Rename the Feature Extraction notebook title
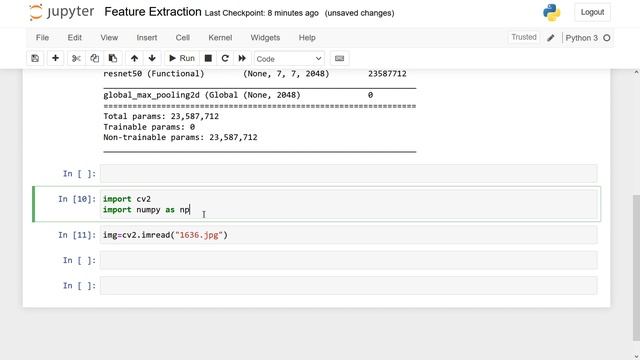 (153, 12)
